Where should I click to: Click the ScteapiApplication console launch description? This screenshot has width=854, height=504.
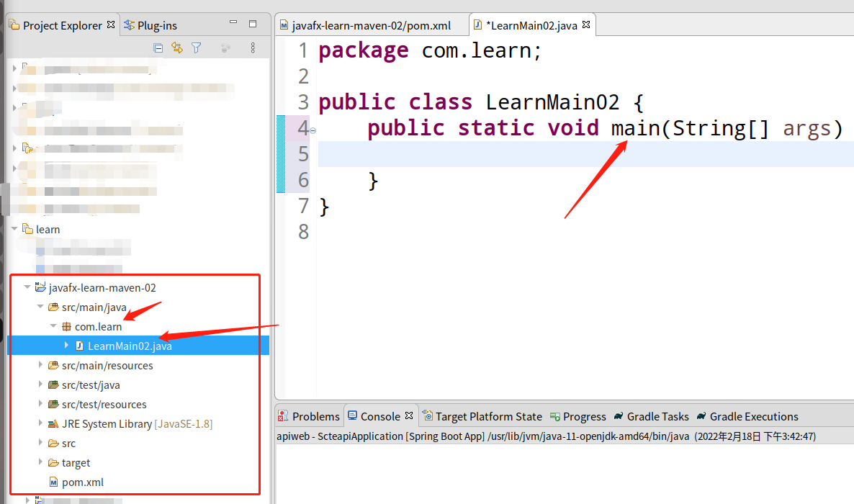tap(547, 436)
